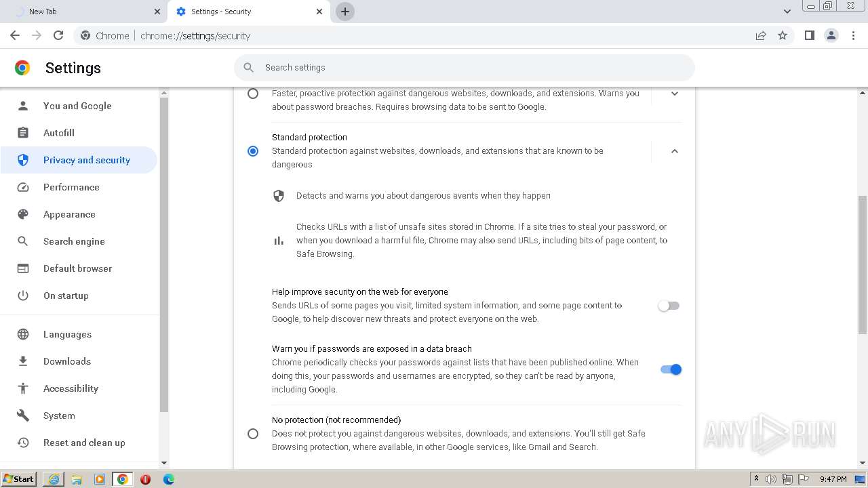Open file explorer from taskbar
The image size is (868, 488).
coord(77,479)
